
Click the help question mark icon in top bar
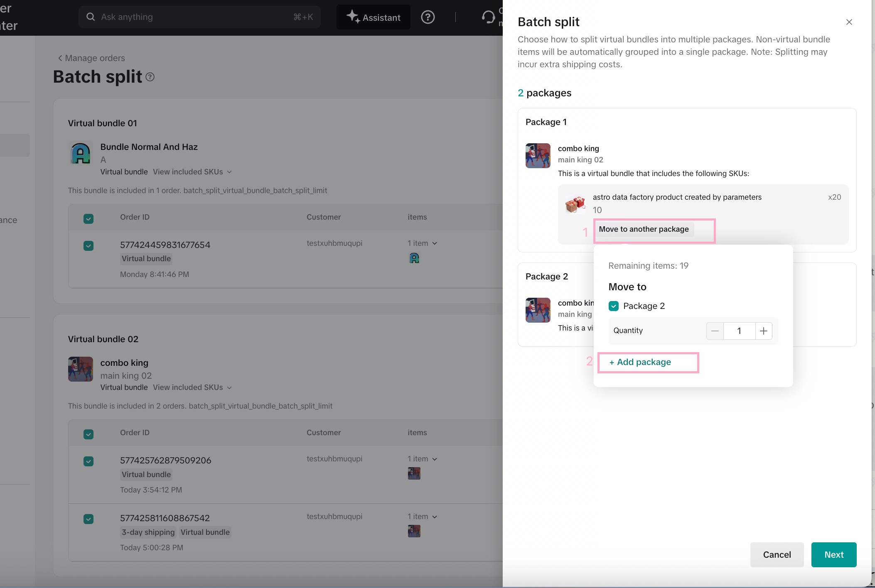click(x=428, y=17)
